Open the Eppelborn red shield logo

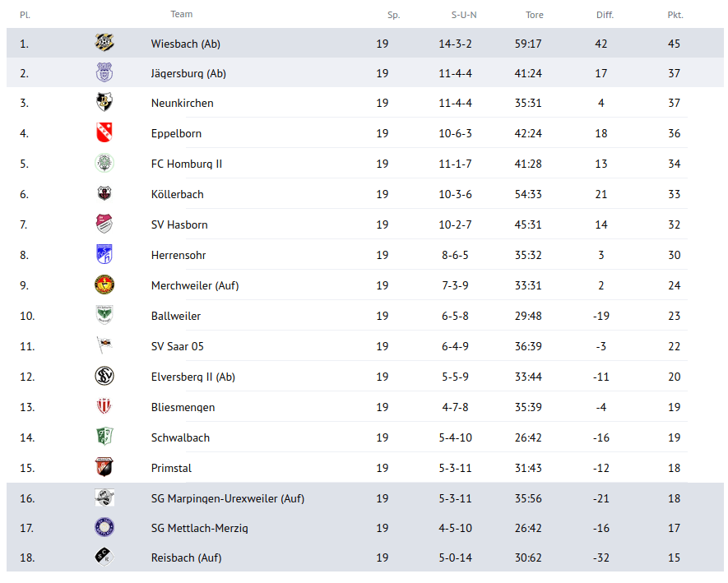pos(104,132)
